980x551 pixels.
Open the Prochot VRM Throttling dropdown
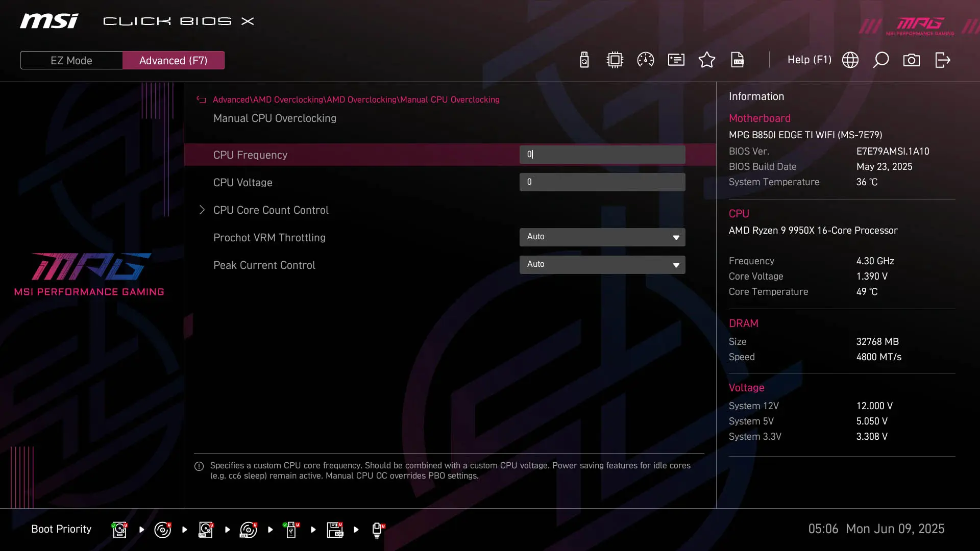click(602, 237)
